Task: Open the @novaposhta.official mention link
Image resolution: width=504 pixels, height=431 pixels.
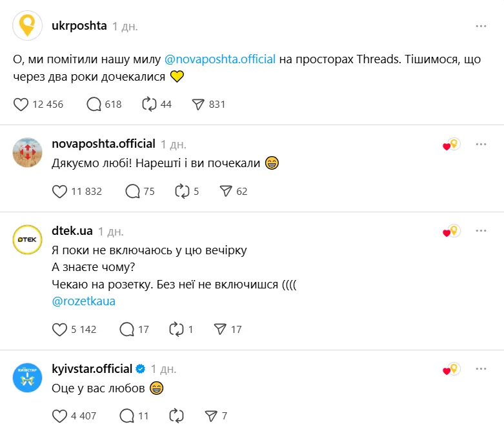Action: (x=220, y=59)
